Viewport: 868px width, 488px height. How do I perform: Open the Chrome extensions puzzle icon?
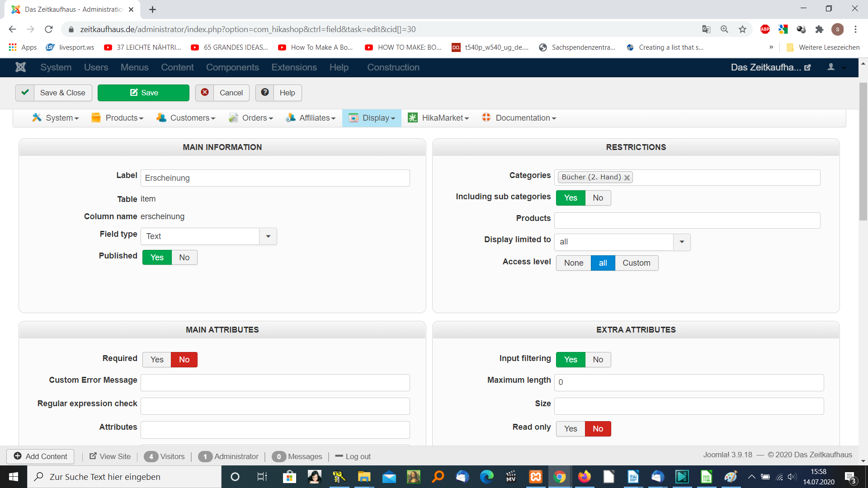[819, 29]
